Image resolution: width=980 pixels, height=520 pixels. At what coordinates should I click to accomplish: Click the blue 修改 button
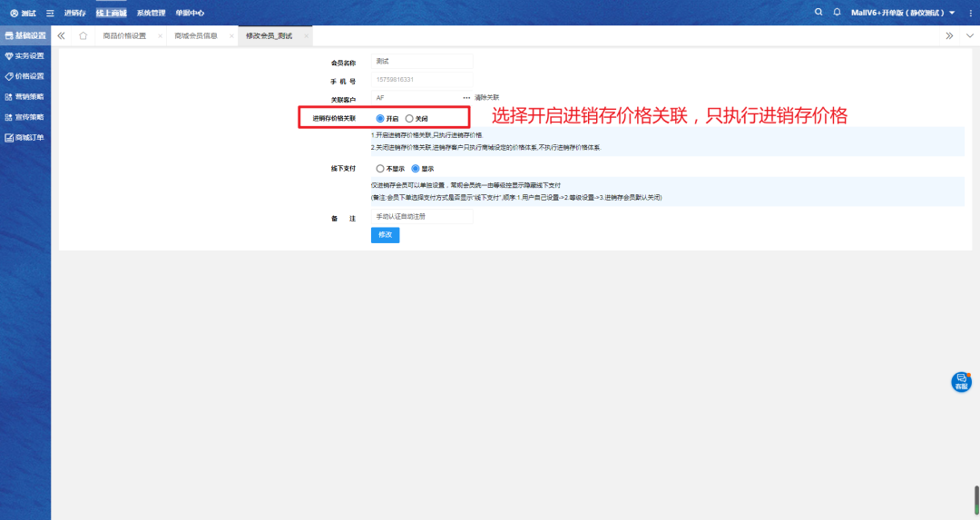pos(385,235)
